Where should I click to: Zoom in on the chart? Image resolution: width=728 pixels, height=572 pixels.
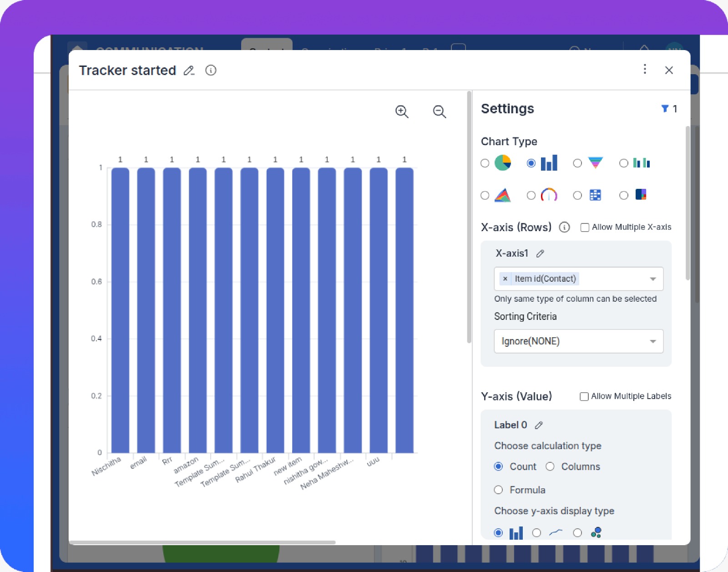(x=402, y=111)
